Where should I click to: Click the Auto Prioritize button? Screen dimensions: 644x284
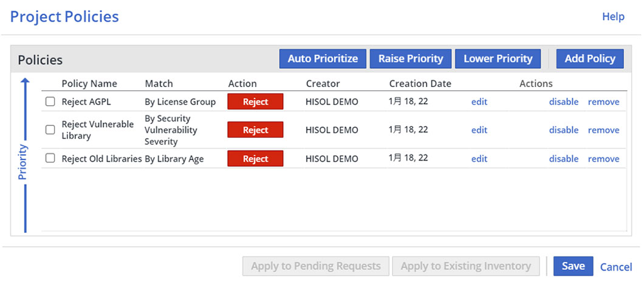tap(323, 59)
